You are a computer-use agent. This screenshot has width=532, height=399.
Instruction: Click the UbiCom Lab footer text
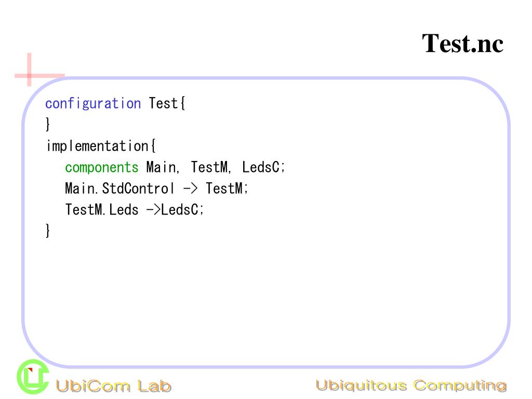tap(114, 386)
